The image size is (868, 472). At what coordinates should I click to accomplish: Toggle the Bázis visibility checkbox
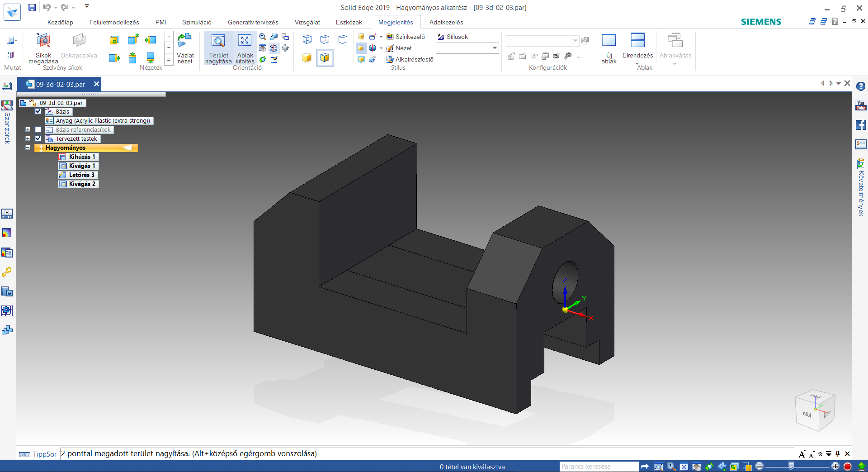pyautogui.click(x=38, y=111)
